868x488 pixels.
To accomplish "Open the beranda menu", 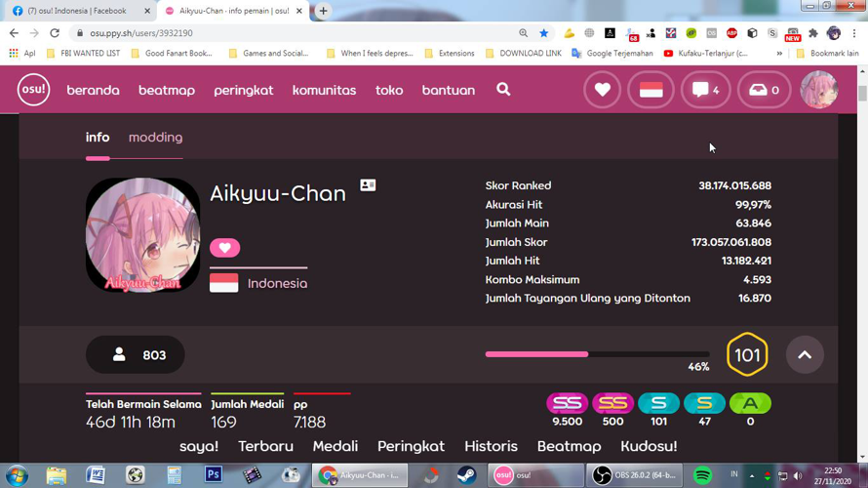I will pyautogui.click(x=93, y=90).
